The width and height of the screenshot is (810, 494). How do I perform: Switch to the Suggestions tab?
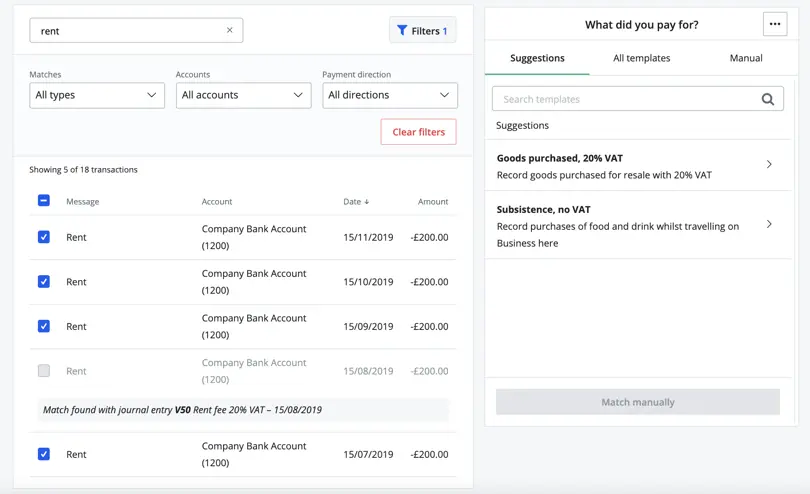537,58
